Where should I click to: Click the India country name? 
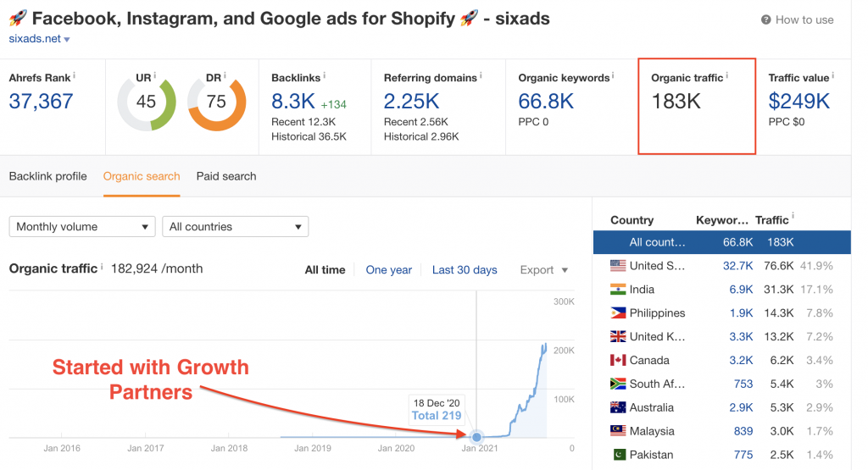(x=642, y=289)
